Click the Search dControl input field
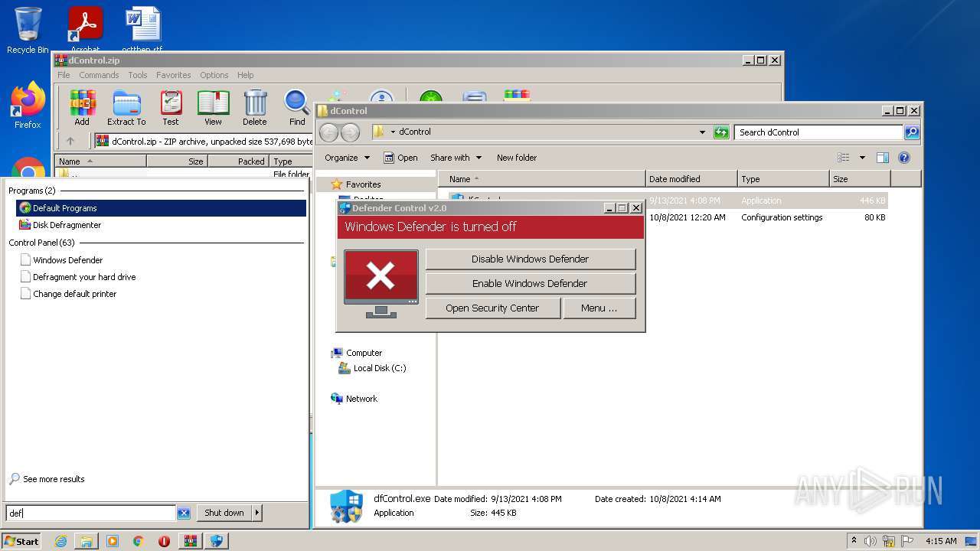The height and width of the screenshot is (551, 980). point(818,132)
